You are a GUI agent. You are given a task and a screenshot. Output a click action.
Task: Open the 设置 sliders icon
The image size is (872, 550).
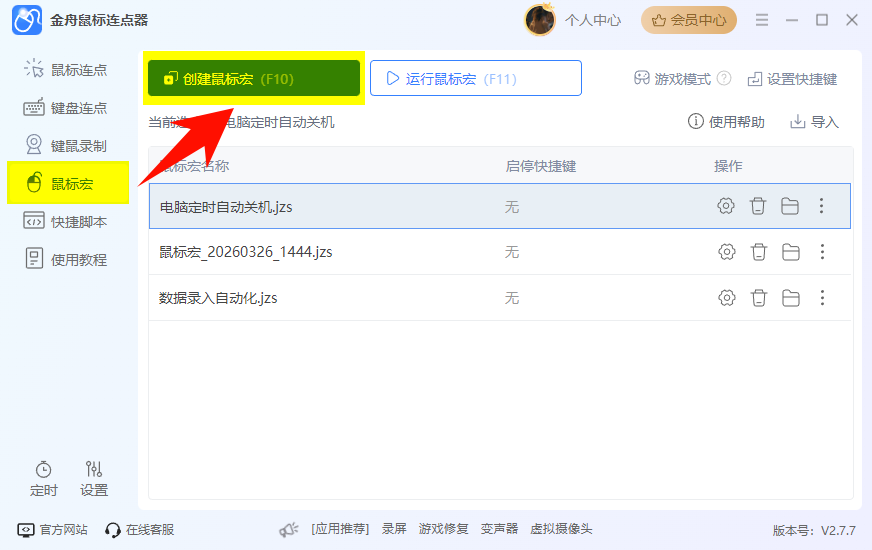93,479
